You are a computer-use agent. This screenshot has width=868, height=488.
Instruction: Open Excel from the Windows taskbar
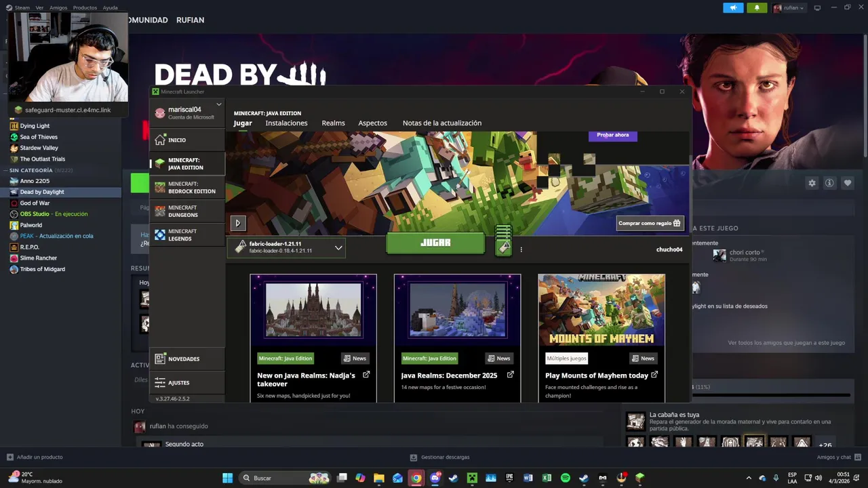coord(547,478)
